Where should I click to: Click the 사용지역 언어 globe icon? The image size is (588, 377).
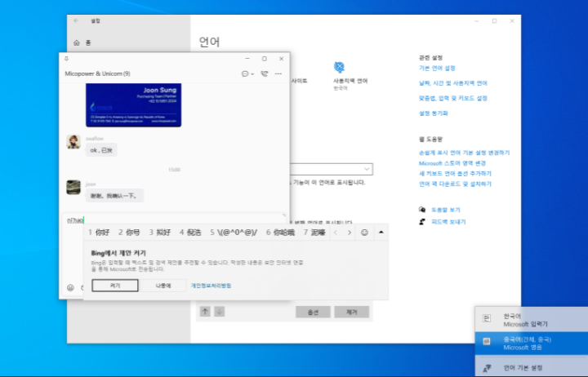339,68
